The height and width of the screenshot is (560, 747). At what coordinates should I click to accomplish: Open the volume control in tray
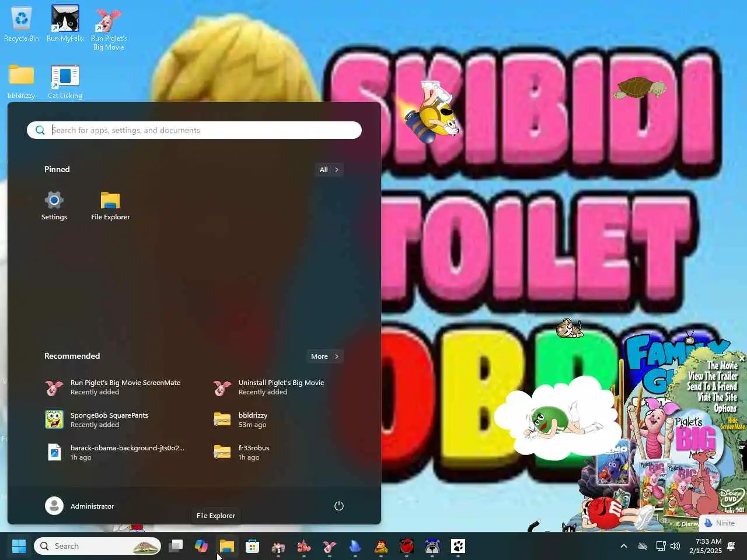click(x=676, y=546)
